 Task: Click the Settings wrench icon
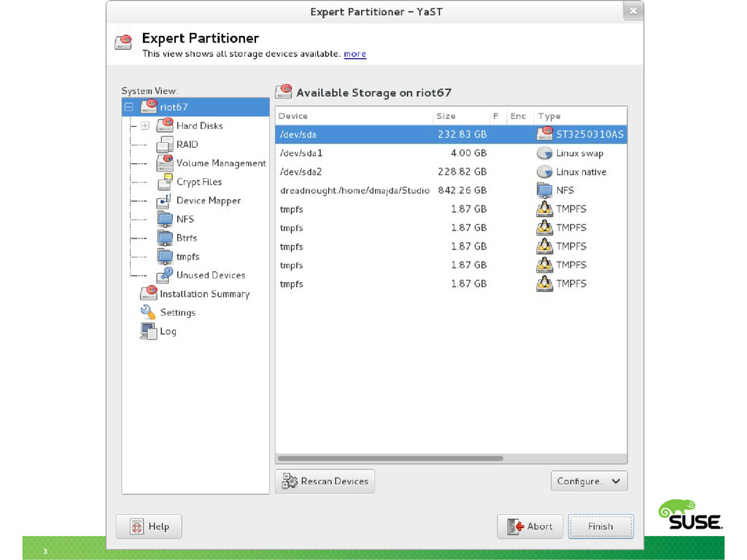148,312
